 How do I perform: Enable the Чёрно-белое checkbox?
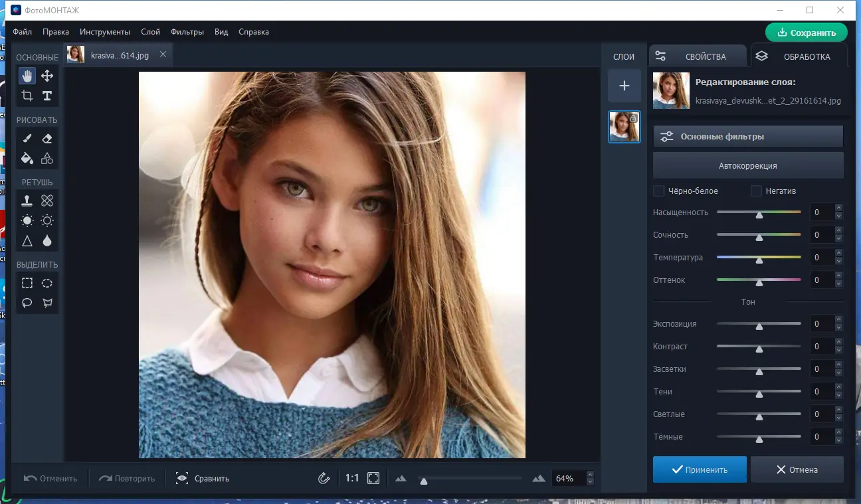point(659,191)
